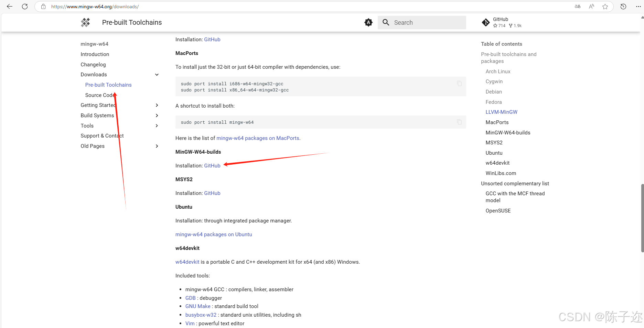Reload the page with the refresh icon
Viewport: 644px width, 328px height.
(x=25, y=7)
